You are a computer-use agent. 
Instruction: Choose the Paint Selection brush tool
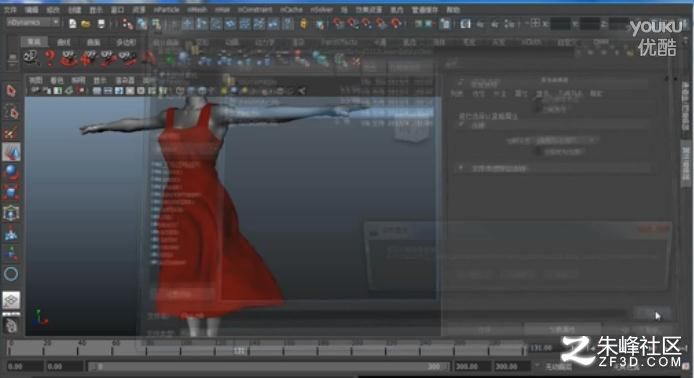point(11,132)
